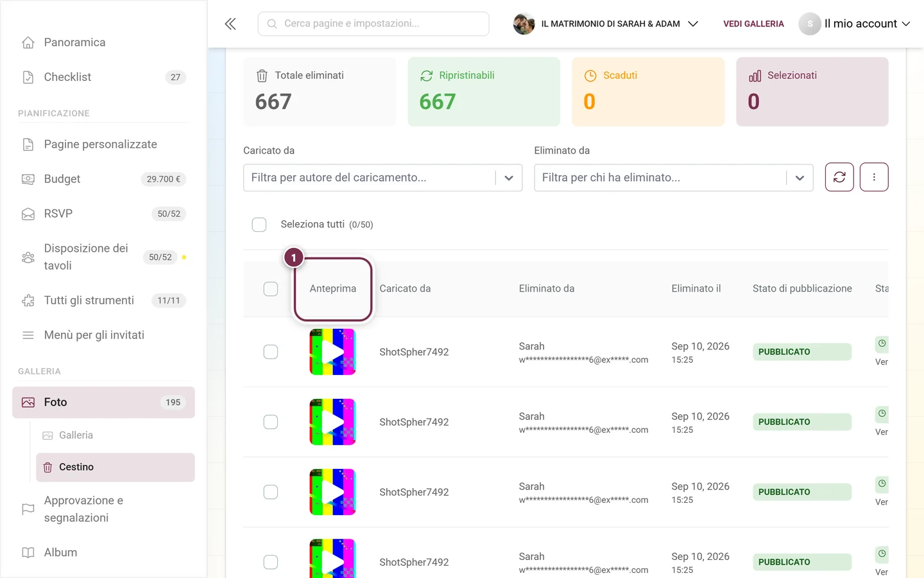
Task: Click the RSVP envelope icon
Action: [x=28, y=214]
